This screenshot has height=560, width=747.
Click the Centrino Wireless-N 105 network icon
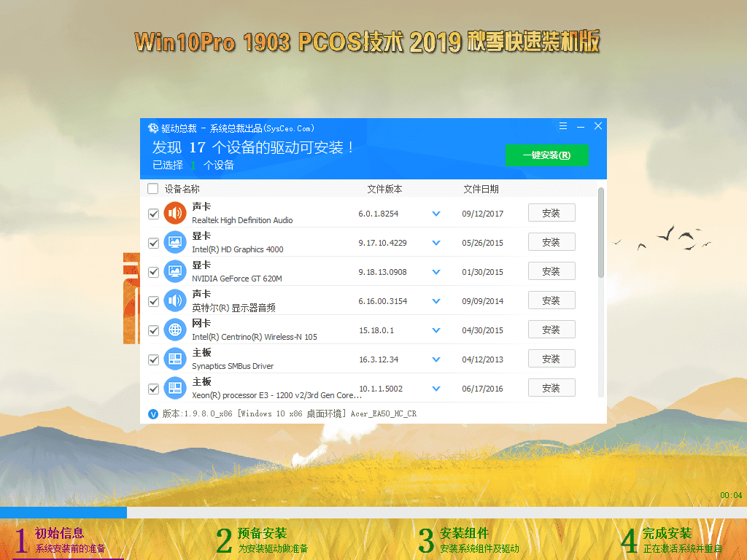click(175, 330)
